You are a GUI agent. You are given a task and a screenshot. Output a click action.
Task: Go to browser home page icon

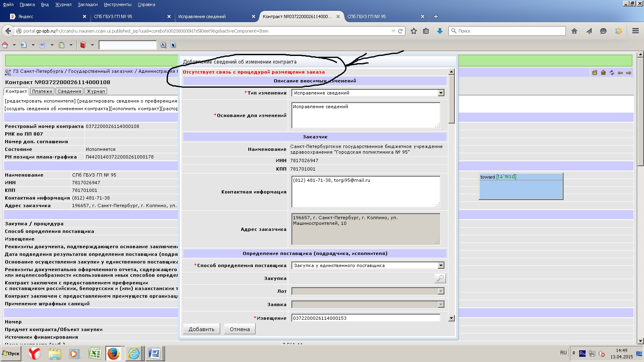click(574, 31)
